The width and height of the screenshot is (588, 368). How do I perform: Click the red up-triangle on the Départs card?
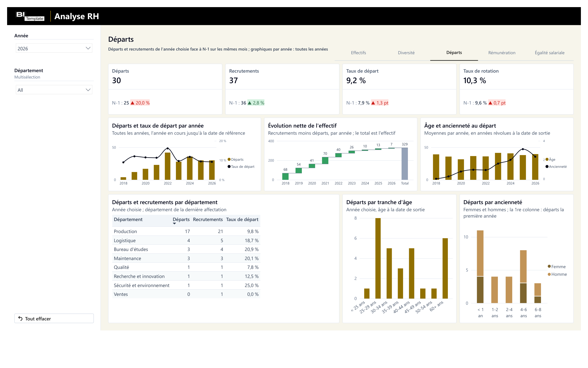coord(133,103)
